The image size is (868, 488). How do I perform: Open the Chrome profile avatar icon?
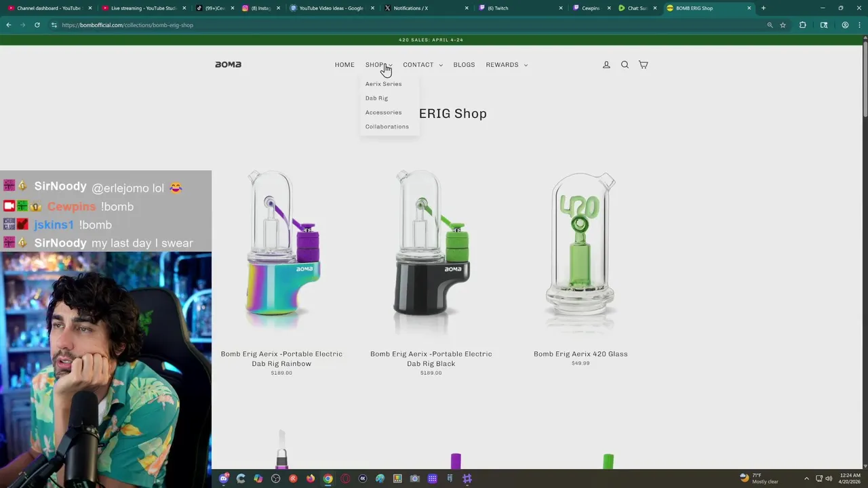[x=845, y=25]
